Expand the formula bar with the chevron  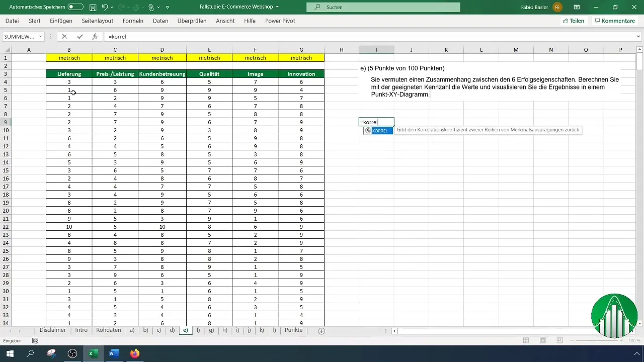click(x=639, y=37)
